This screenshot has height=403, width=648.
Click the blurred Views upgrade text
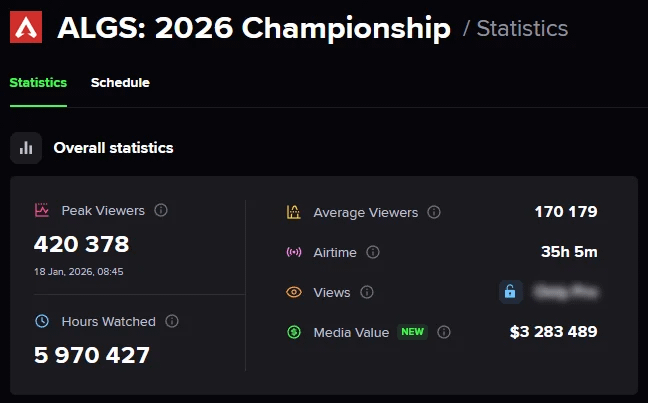click(565, 292)
